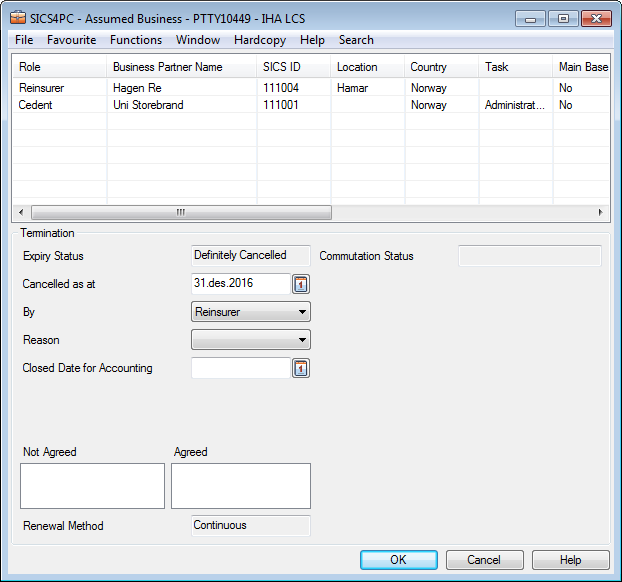
Task: Click the horizontal scrollbar thumb in partner table
Action: click(x=181, y=212)
